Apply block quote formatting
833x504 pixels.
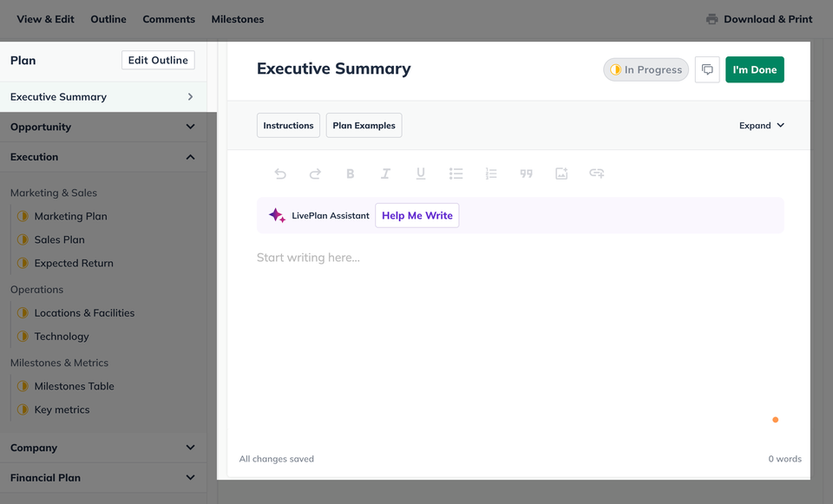coord(526,173)
